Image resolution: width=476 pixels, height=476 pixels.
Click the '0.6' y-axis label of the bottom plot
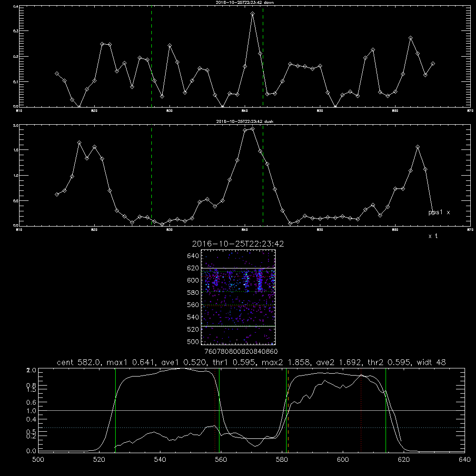tap(31, 402)
